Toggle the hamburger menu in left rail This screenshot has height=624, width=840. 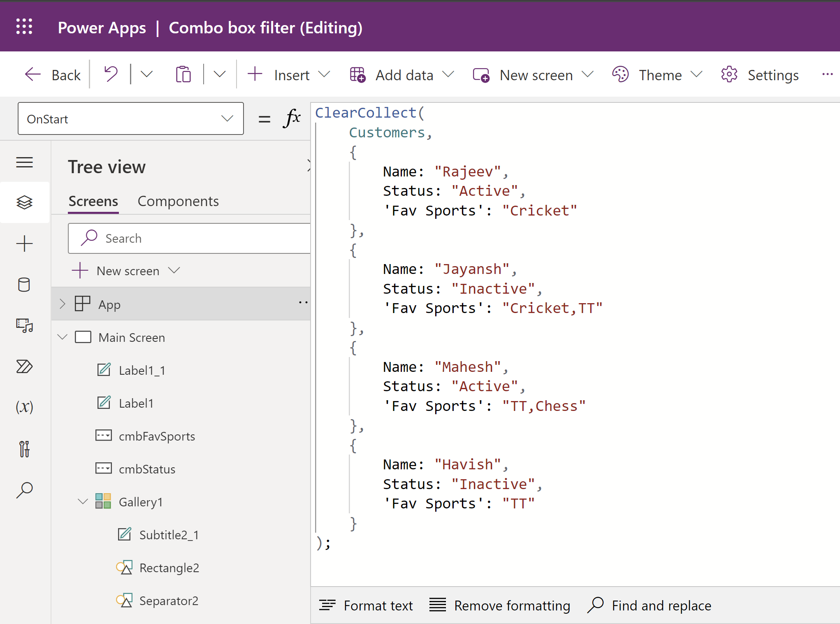(x=24, y=162)
